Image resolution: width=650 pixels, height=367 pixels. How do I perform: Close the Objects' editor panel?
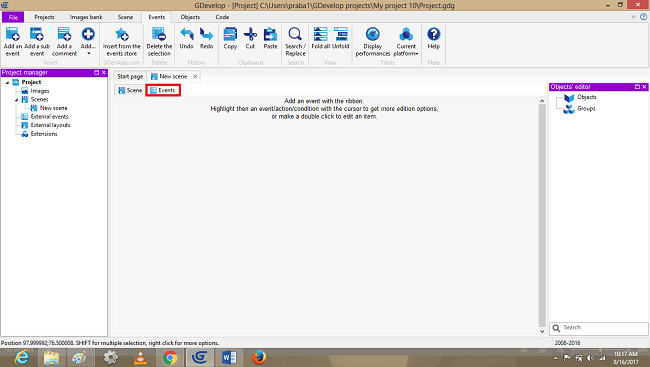644,87
